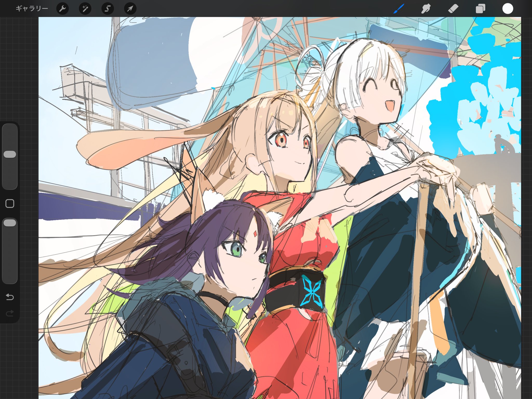This screenshot has height=399, width=532.
Task: Select the Smudge finger tool
Action: coord(426,9)
